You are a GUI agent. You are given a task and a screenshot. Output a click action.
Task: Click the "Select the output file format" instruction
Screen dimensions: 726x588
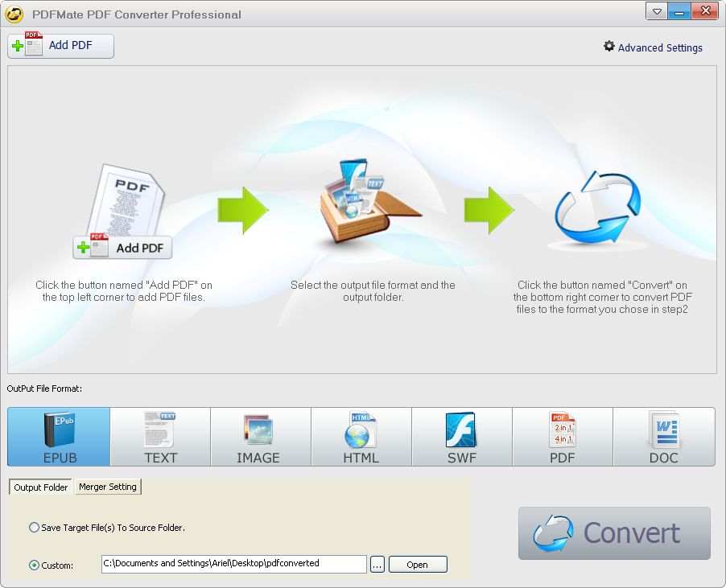point(373,291)
